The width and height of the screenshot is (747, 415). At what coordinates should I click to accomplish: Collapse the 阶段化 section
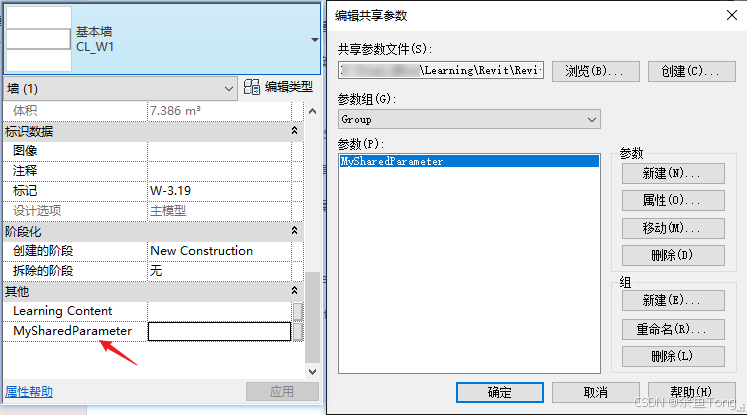(295, 231)
